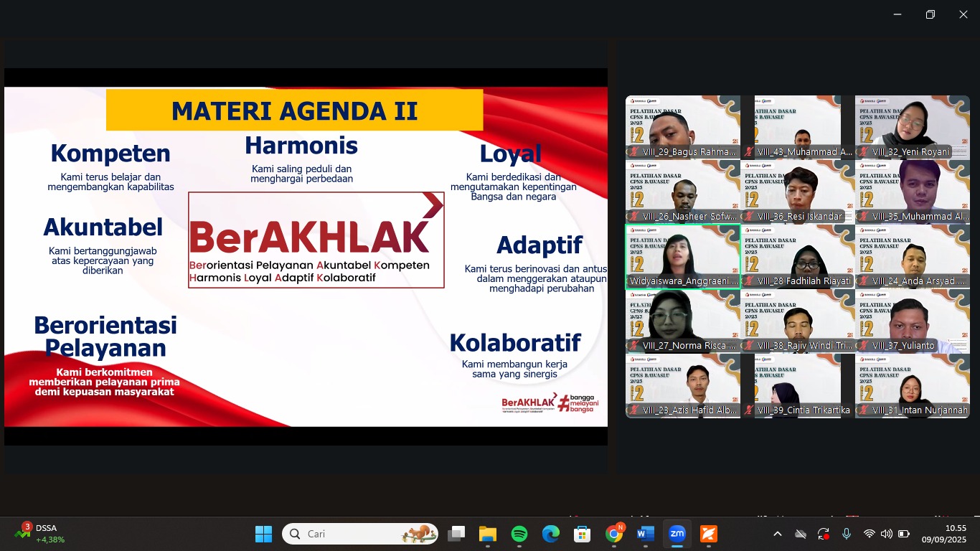Open clock and date notification panel

(944, 534)
